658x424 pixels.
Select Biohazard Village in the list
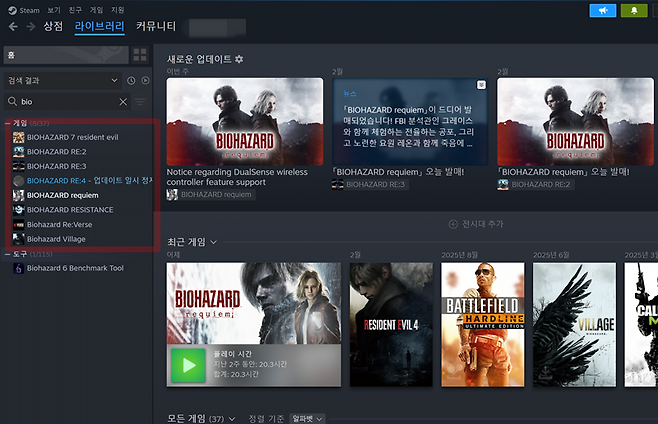coord(56,239)
